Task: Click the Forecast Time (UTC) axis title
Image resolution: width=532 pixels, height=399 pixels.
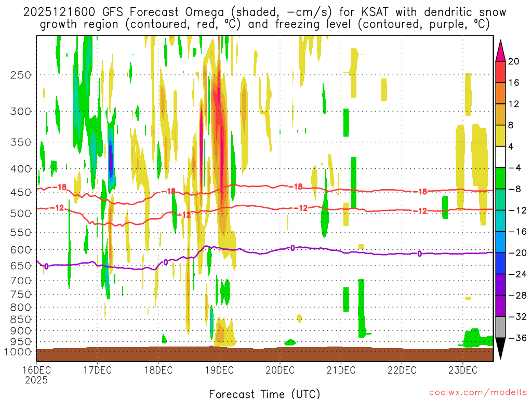Action: click(x=264, y=394)
